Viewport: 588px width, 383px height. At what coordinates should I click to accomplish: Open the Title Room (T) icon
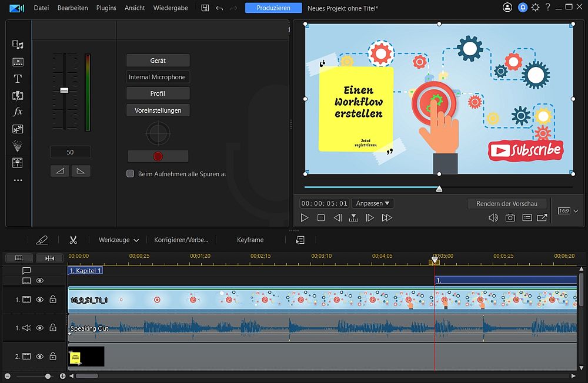click(18, 79)
